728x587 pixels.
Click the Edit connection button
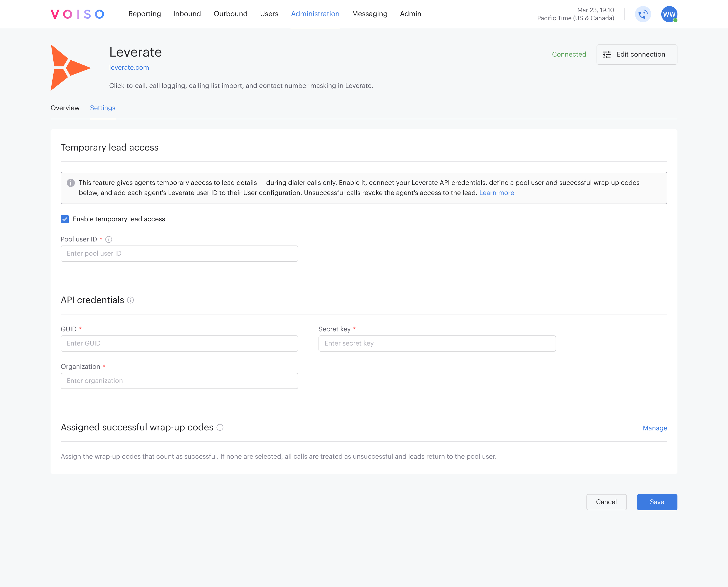click(x=636, y=55)
